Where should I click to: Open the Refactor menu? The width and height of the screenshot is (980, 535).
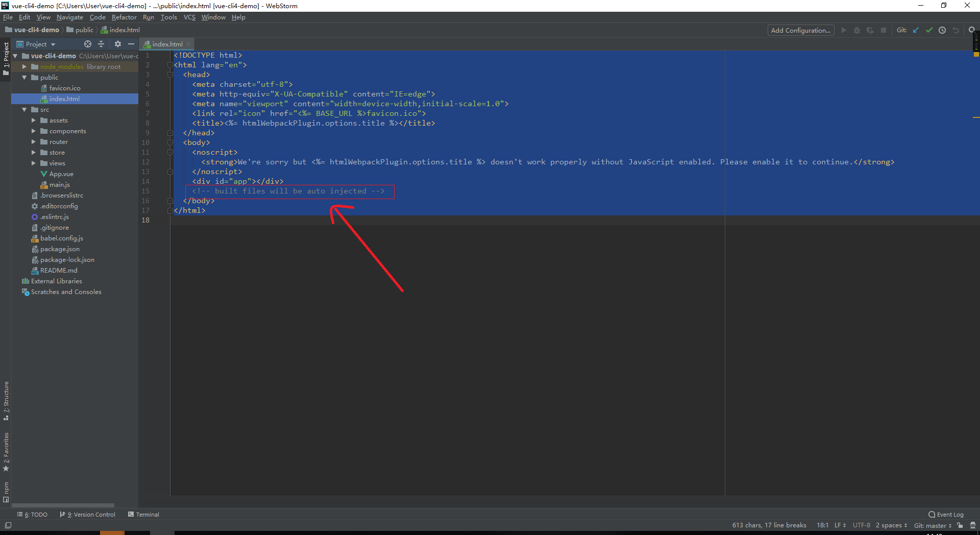click(124, 17)
